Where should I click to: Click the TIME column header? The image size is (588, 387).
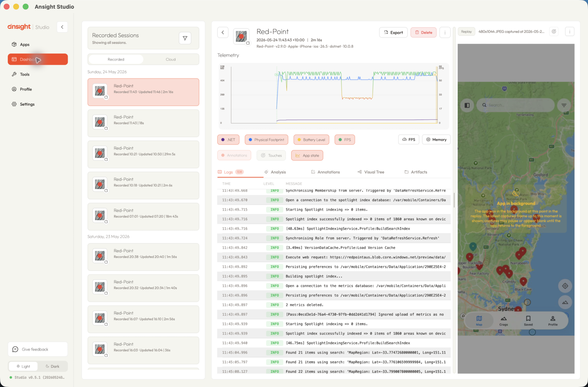coord(226,184)
